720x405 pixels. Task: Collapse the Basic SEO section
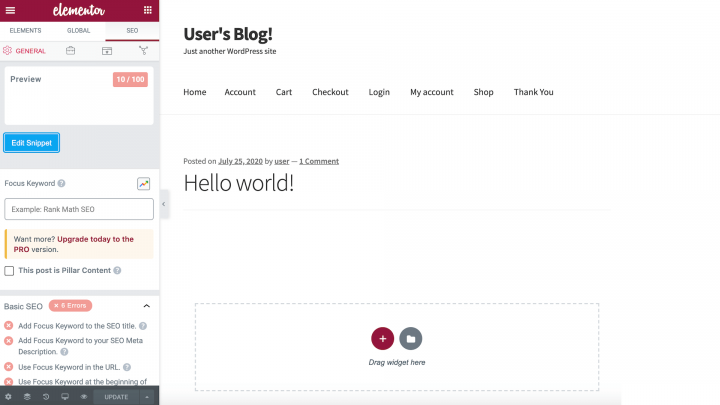tap(146, 306)
